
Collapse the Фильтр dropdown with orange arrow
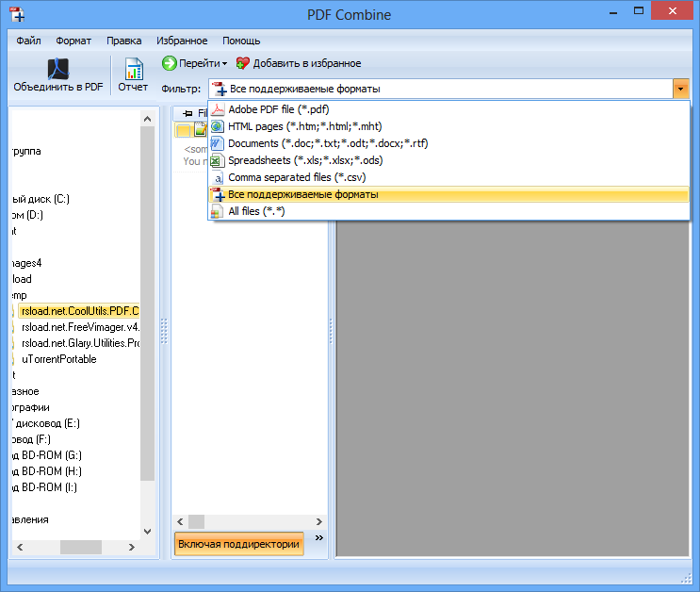(x=680, y=89)
